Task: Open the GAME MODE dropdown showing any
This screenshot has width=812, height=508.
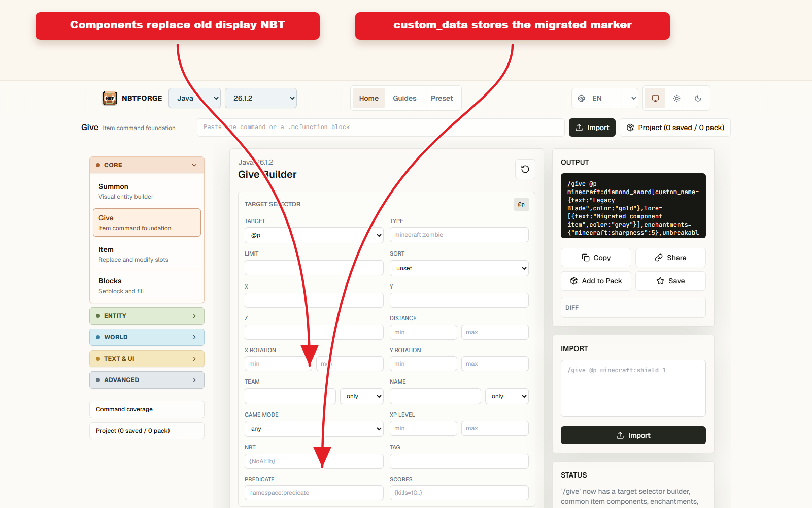Action: (x=314, y=429)
